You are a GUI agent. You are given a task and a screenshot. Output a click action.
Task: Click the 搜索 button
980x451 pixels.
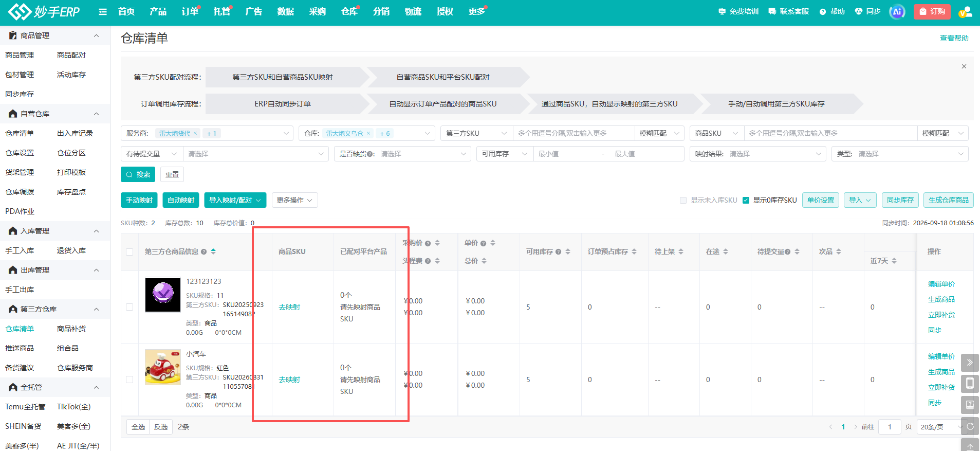pyautogui.click(x=138, y=174)
